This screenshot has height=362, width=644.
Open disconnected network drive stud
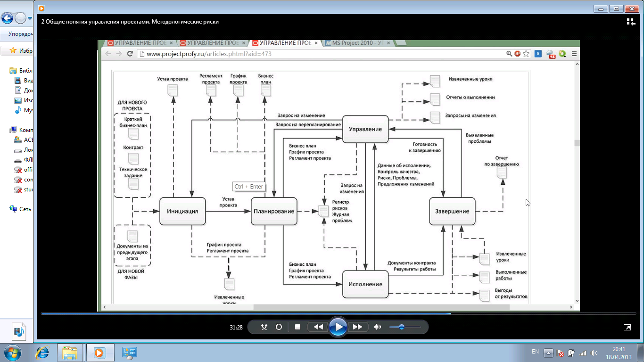coord(18,189)
